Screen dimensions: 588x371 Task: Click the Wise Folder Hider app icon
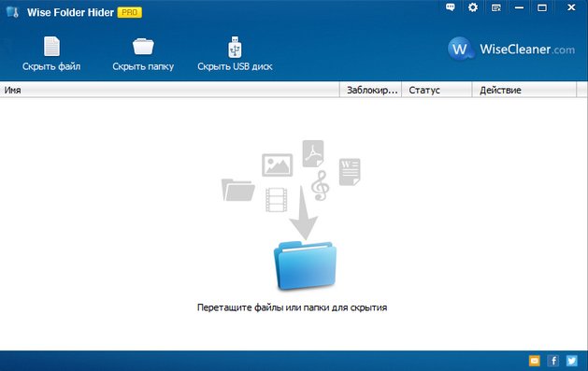pos(12,12)
